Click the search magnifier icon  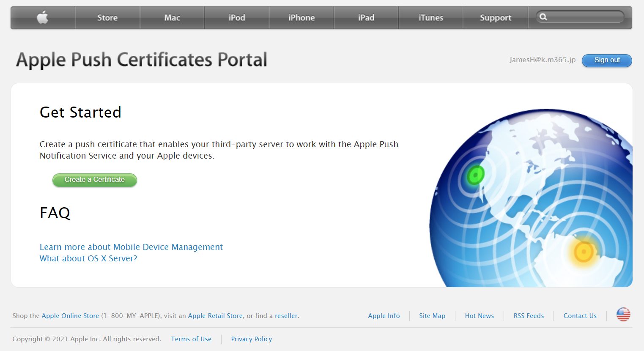[x=543, y=17]
